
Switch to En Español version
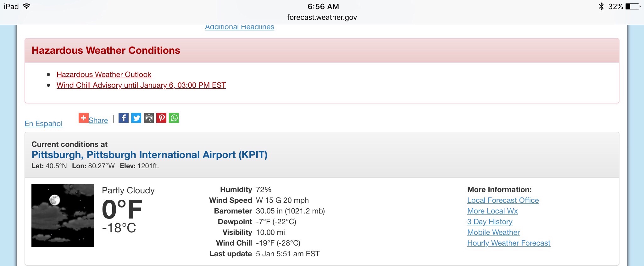pos(43,124)
